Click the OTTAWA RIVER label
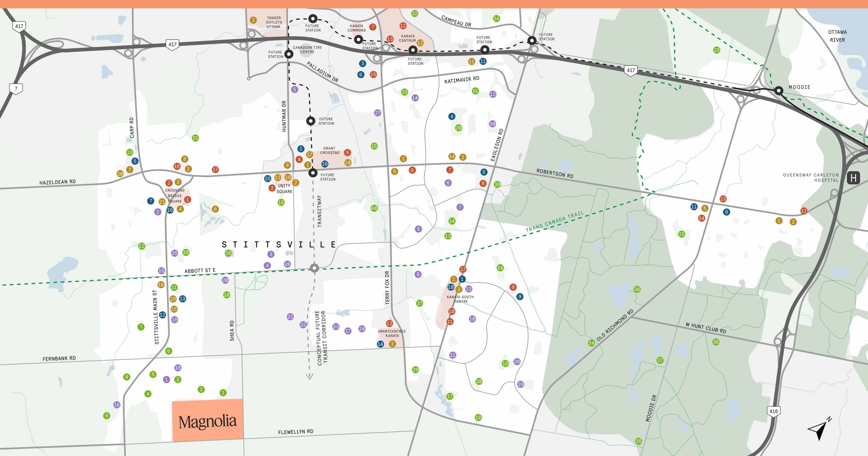The height and width of the screenshot is (456, 868). pyautogui.click(x=837, y=36)
